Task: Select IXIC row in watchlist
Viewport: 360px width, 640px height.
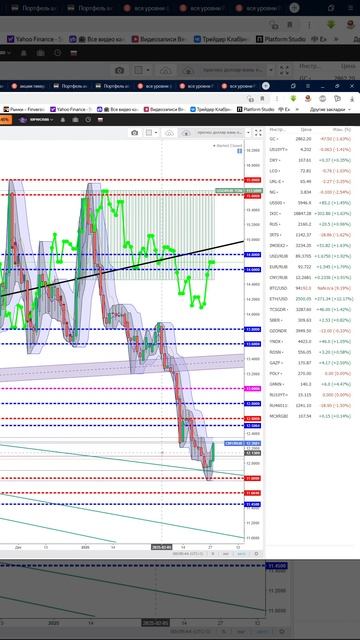Action: click(x=310, y=213)
